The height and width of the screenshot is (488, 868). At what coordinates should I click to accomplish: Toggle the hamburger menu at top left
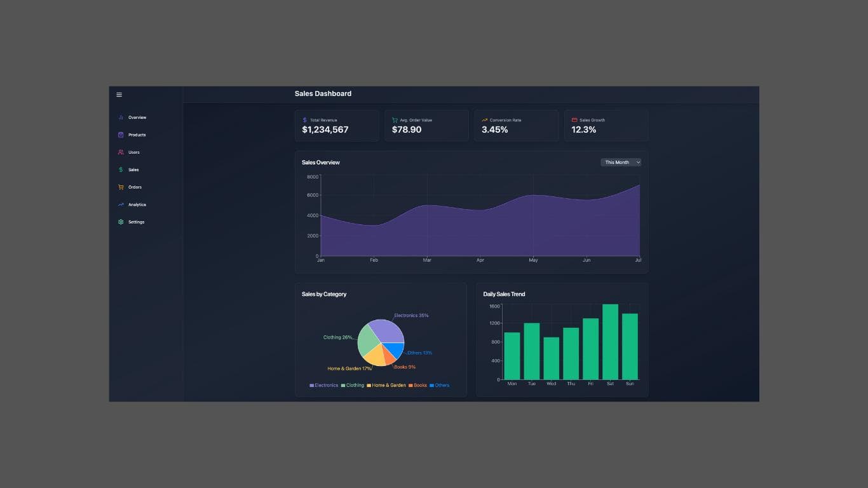(x=119, y=94)
